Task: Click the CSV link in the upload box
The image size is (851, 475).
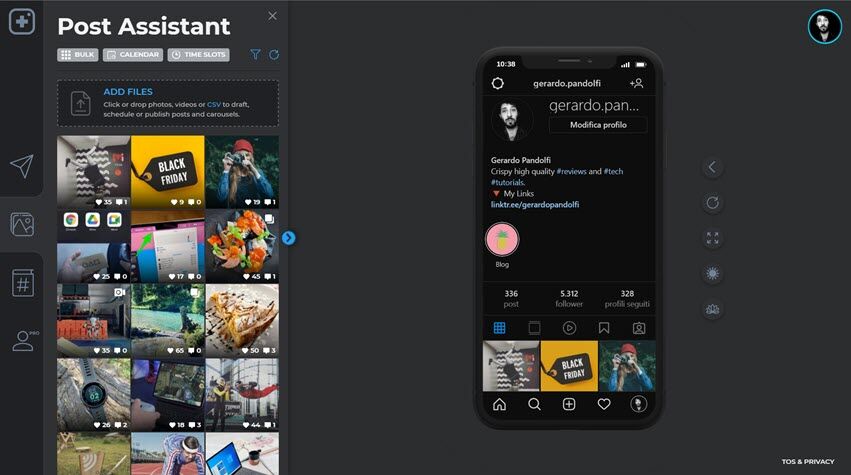Action: [x=214, y=104]
